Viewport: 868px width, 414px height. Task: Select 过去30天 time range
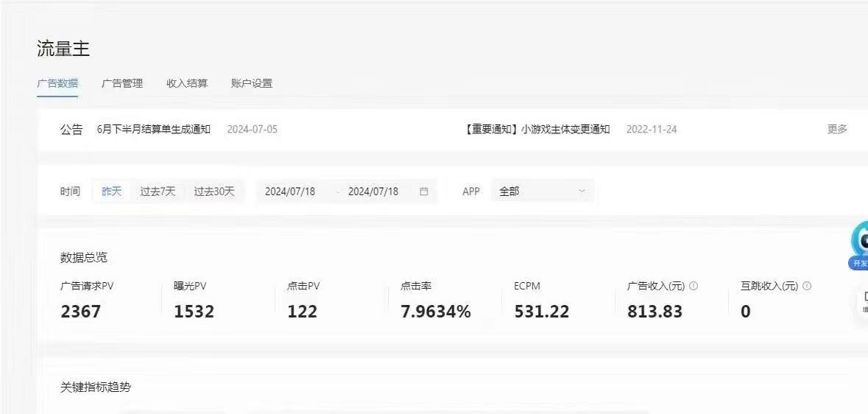[214, 192]
